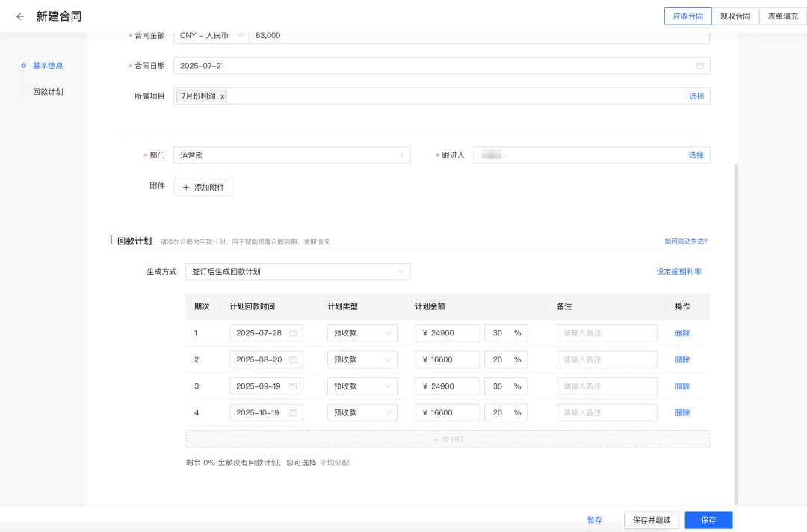This screenshot has width=807, height=532.
Task: Click 添加行 to add a repayment row
Action: (x=448, y=439)
